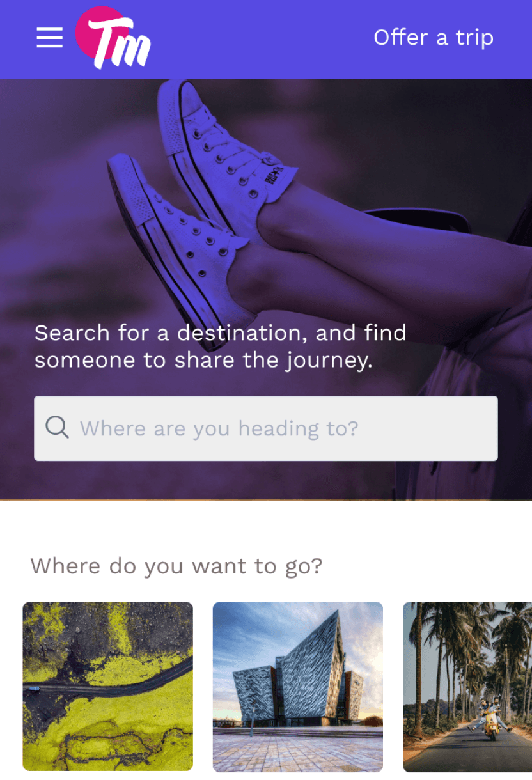Open the hamburger navigation menu

coord(49,38)
